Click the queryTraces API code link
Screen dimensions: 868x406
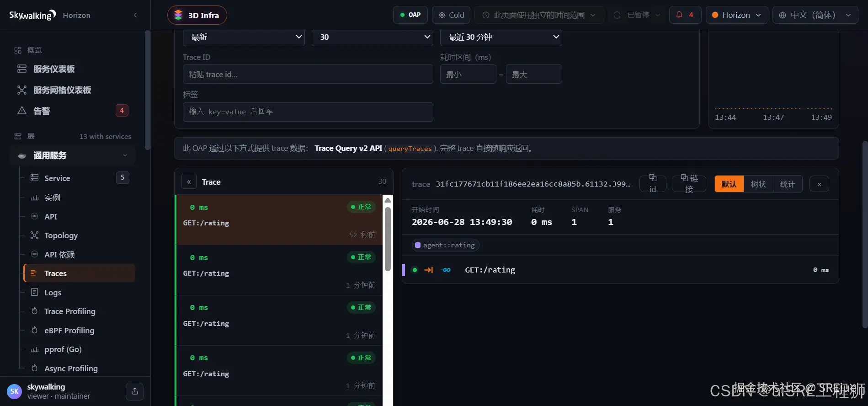pyautogui.click(x=410, y=149)
